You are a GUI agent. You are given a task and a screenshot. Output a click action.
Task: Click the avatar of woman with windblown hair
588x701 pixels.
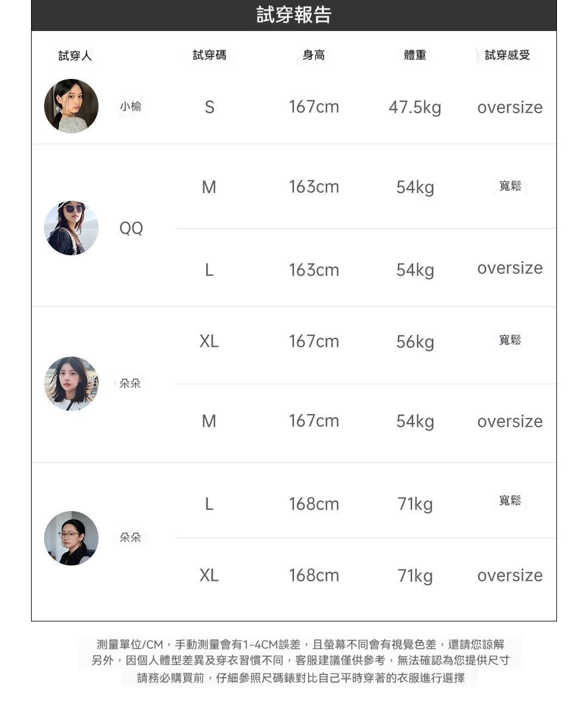point(71,384)
